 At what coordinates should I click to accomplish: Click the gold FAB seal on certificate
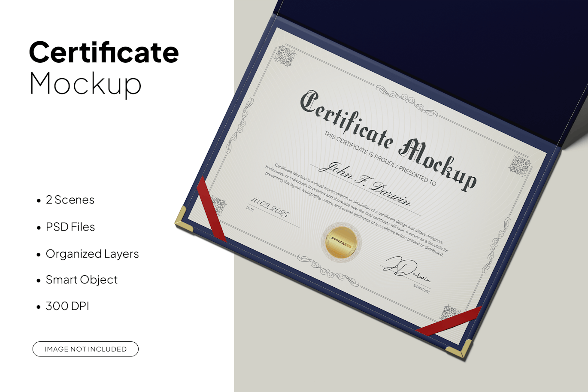click(x=342, y=242)
